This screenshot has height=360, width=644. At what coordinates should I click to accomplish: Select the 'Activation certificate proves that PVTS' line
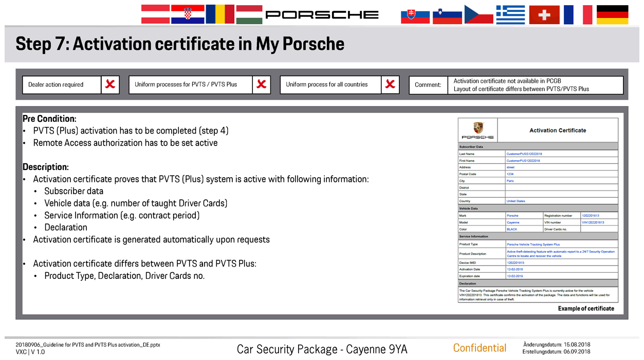click(201, 179)
